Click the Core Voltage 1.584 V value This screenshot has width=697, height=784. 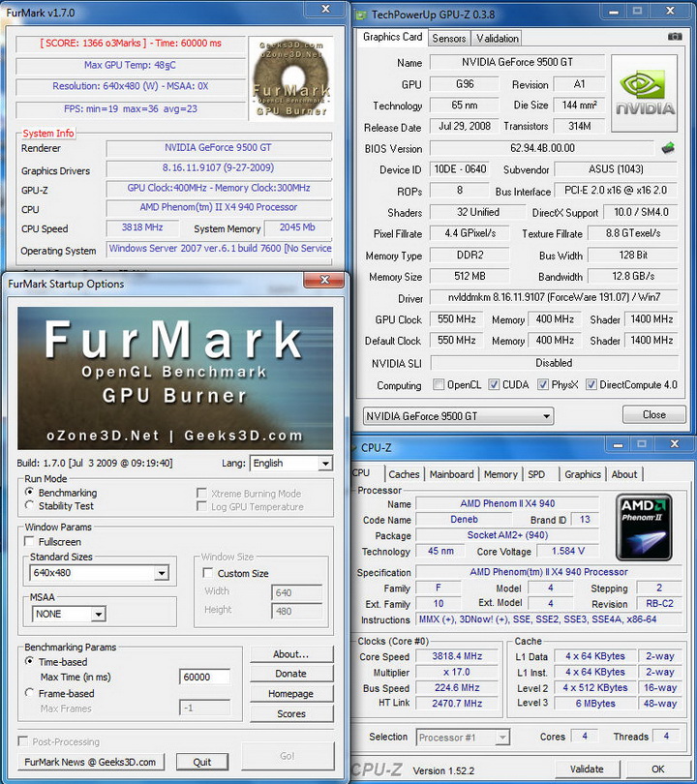click(x=568, y=551)
